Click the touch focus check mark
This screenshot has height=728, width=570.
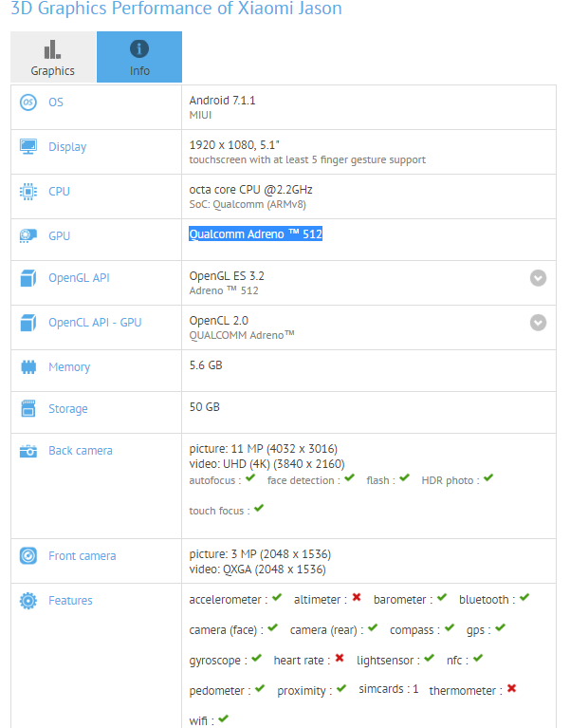[x=259, y=508]
